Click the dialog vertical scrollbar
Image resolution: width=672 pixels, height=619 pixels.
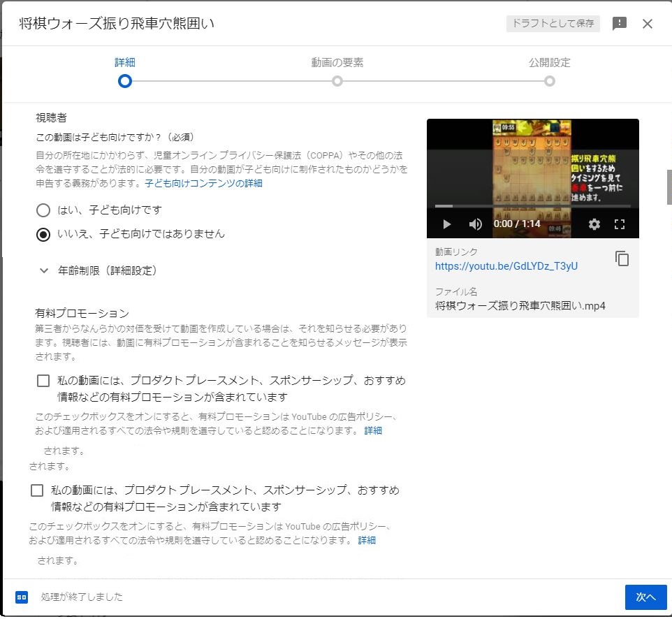[x=669, y=187]
